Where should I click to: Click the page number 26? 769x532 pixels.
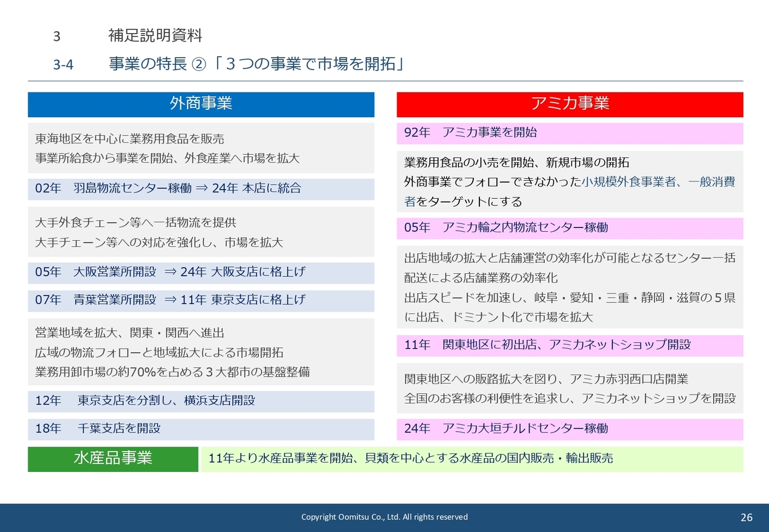(746, 518)
